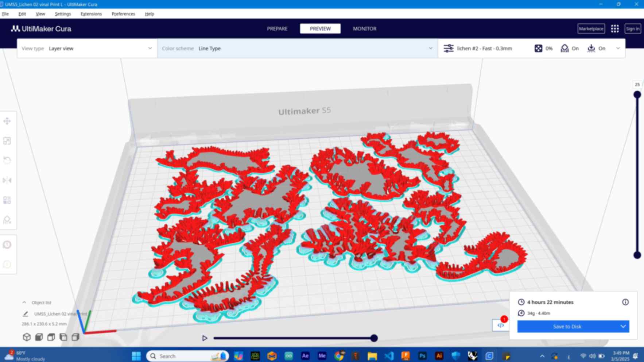Open Photoshop from the taskbar
Screen dimensions: 644x362
click(422, 356)
